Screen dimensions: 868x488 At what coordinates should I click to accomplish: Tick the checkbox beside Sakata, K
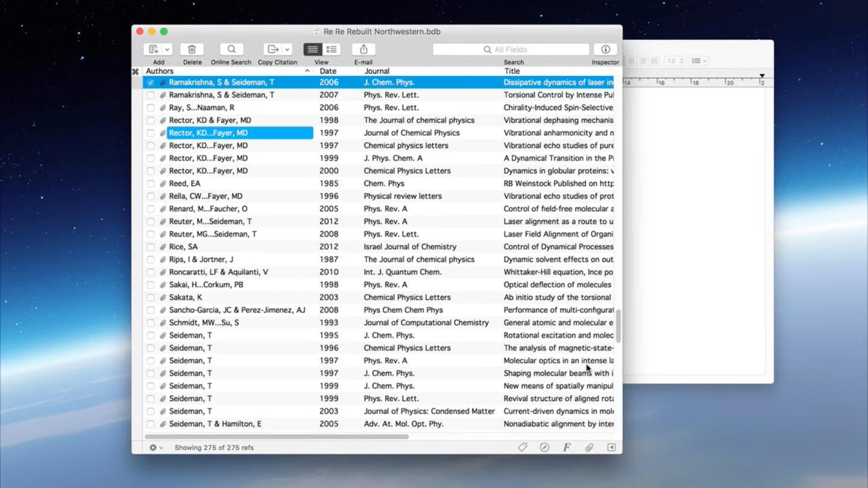(151, 298)
